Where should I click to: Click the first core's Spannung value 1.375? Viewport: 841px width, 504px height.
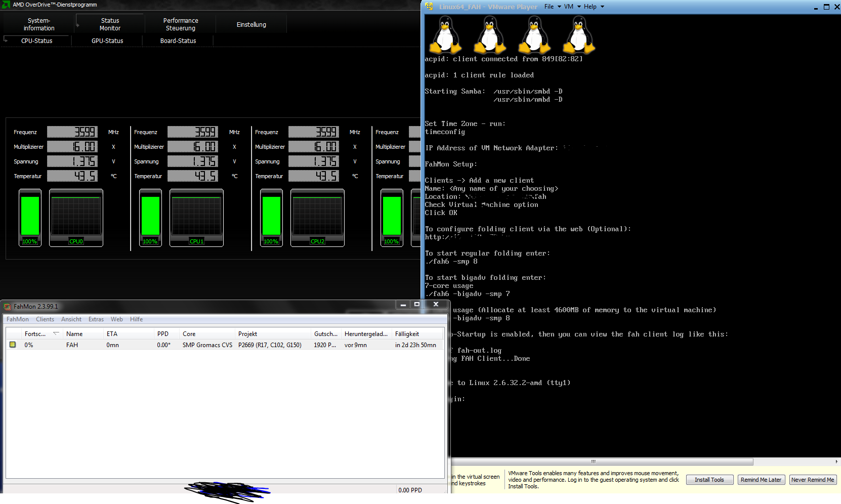coord(72,161)
